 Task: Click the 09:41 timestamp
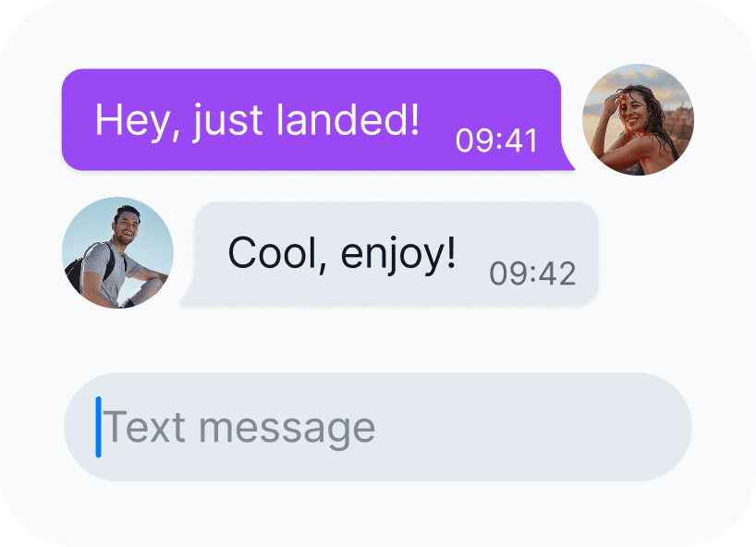click(496, 140)
